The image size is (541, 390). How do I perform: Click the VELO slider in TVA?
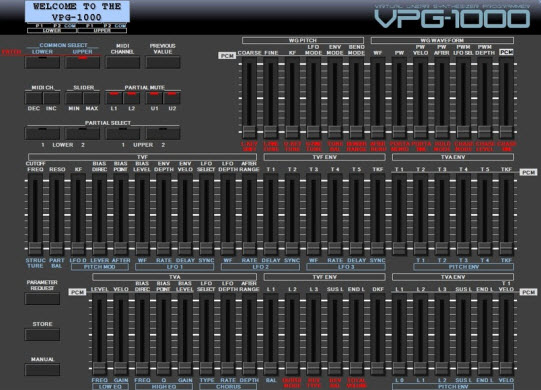point(121,334)
